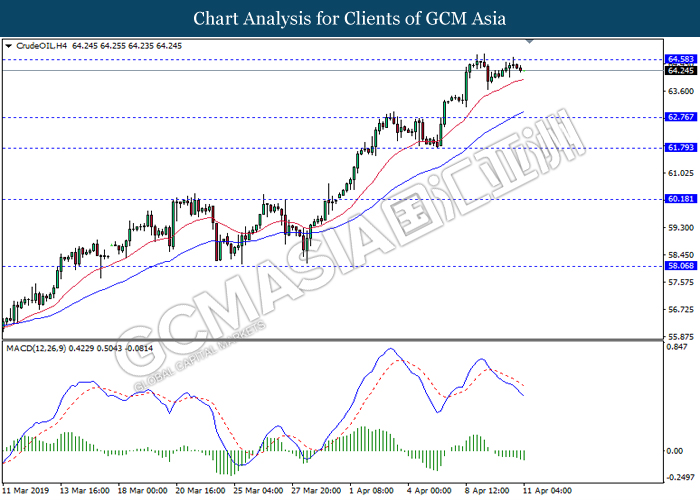
Task: Click the 1 Apr 08:00 time marker
Action: coord(371,491)
